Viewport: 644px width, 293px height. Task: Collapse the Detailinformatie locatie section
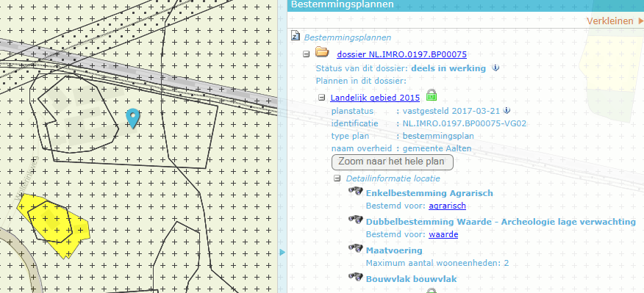pos(337,178)
